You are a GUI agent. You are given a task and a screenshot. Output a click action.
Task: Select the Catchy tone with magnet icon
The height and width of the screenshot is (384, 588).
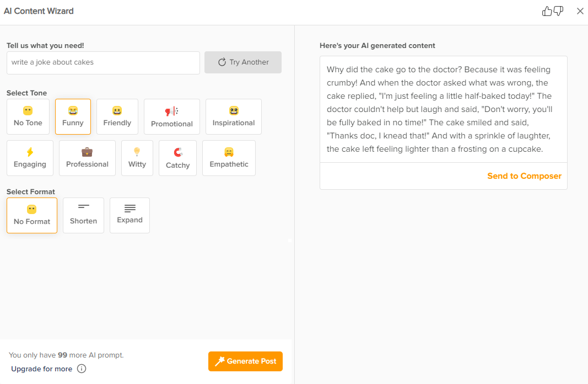(x=177, y=158)
